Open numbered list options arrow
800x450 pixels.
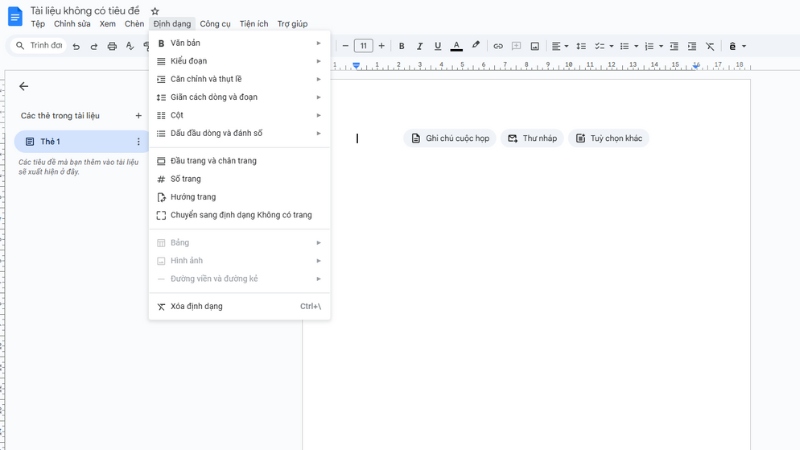pos(661,46)
